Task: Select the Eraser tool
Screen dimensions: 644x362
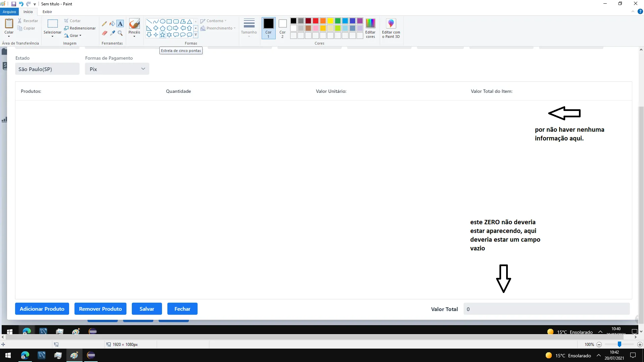Action: point(104,33)
